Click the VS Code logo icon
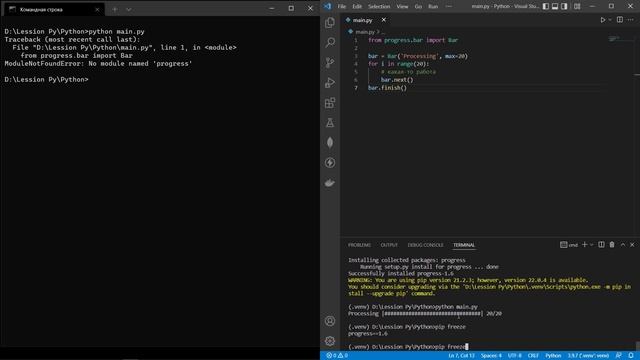 327,6
